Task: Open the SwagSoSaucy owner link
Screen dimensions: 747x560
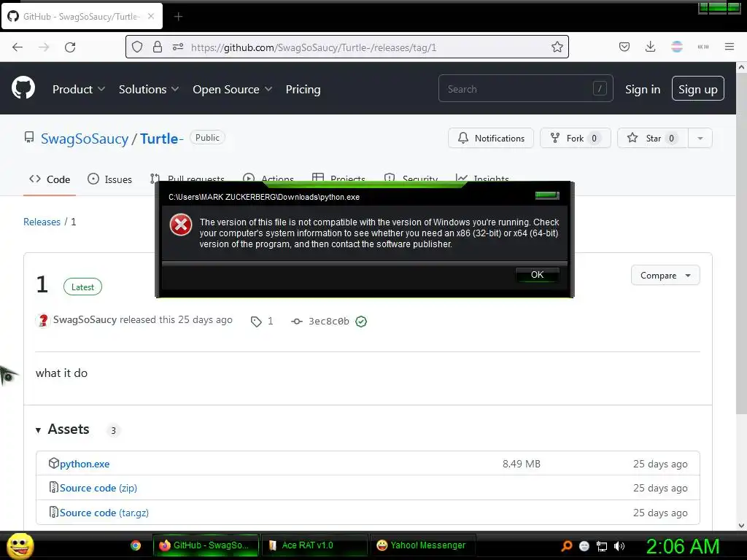Action: coord(85,139)
